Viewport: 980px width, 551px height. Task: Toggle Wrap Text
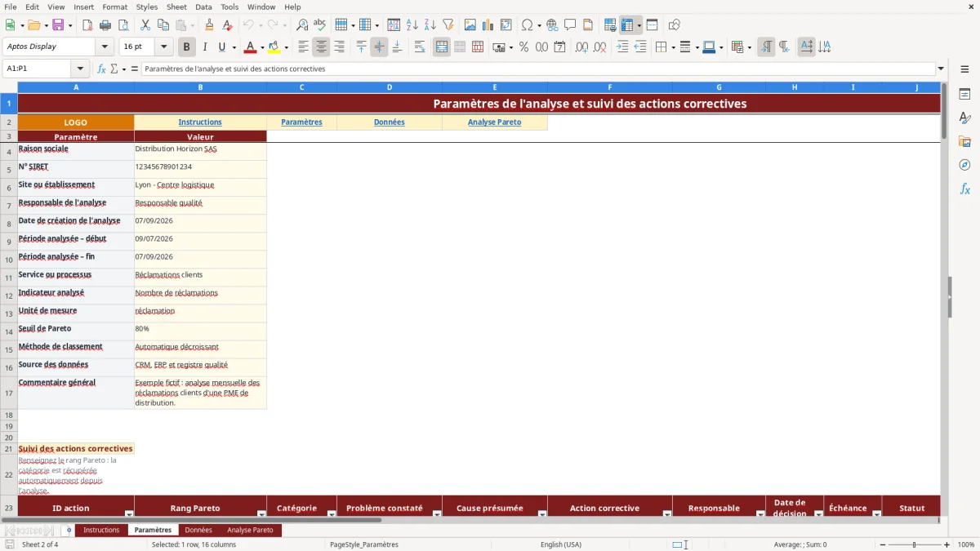(x=420, y=47)
